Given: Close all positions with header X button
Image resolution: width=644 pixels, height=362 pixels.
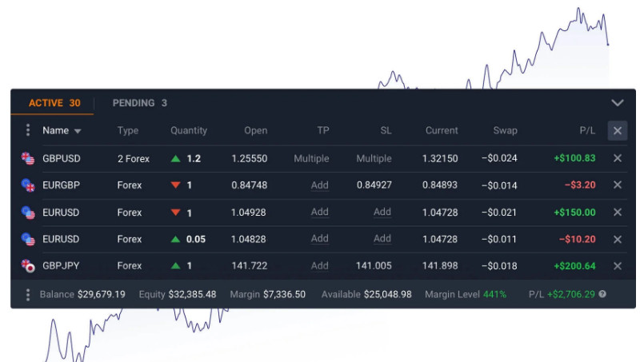Looking at the screenshot, I should (x=618, y=130).
